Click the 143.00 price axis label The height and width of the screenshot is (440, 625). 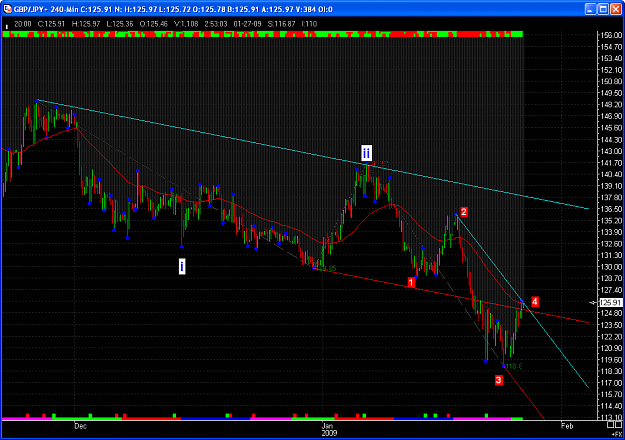tap(611, 151)
